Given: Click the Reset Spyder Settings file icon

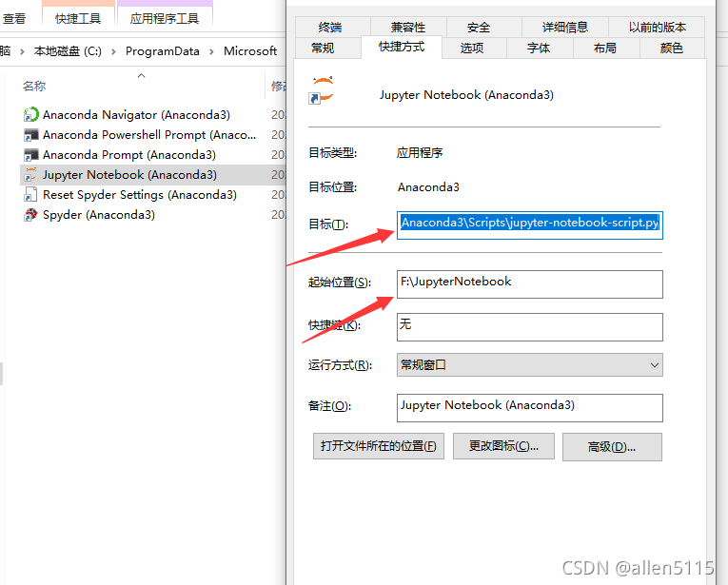Looking at the screenshot, I should click(x=30, y=195).
